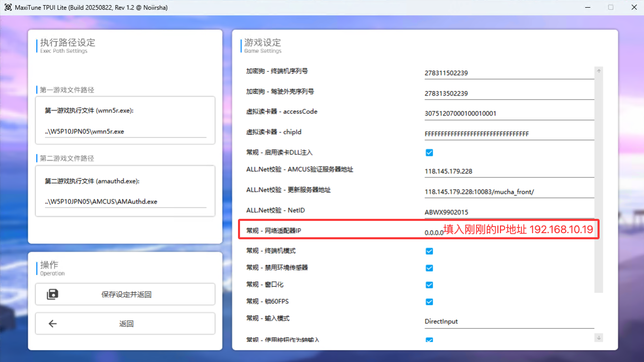
Task: Edit the 终端机序列号 field
Action: [x=509, y=73]
